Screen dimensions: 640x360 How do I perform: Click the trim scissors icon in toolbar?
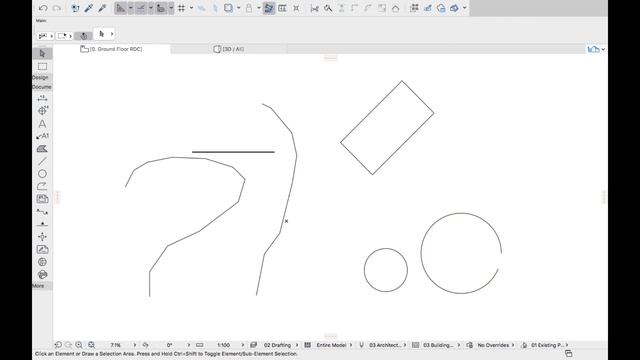pos(314,8)
